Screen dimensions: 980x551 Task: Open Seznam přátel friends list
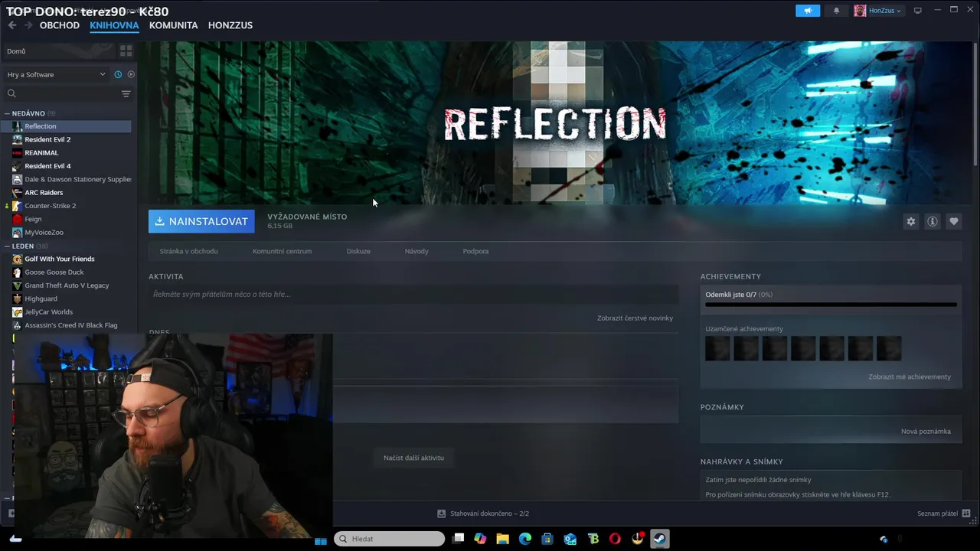943,514
